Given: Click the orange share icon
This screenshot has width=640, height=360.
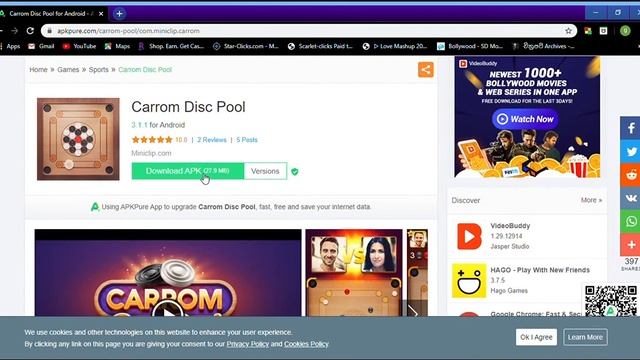Looking at the screenshot, I should coord(425,69).
